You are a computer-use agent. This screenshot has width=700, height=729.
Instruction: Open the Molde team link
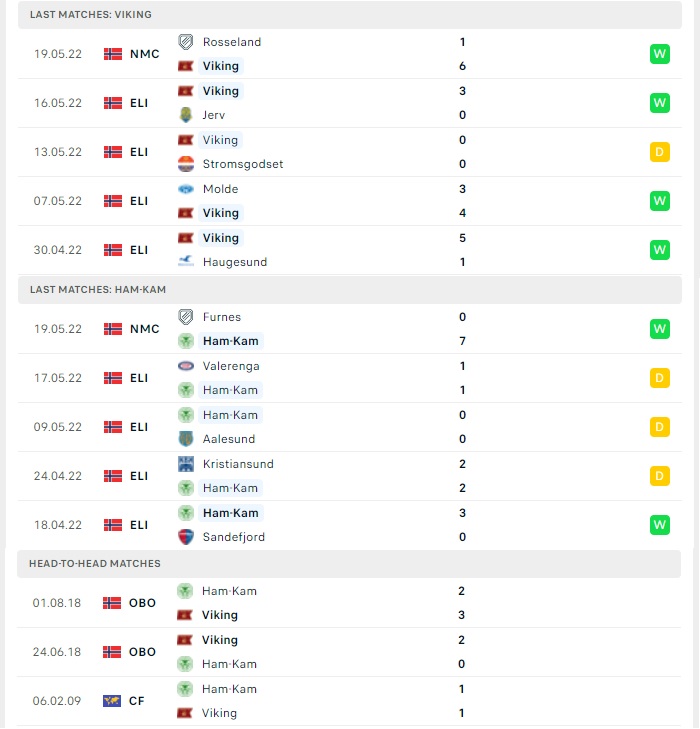[220, 189]
